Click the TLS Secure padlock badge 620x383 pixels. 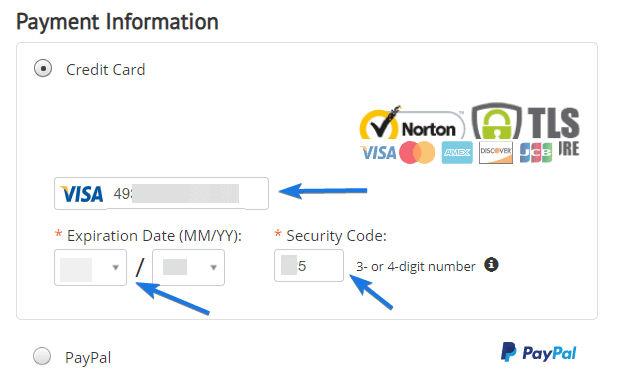[525, 121]
